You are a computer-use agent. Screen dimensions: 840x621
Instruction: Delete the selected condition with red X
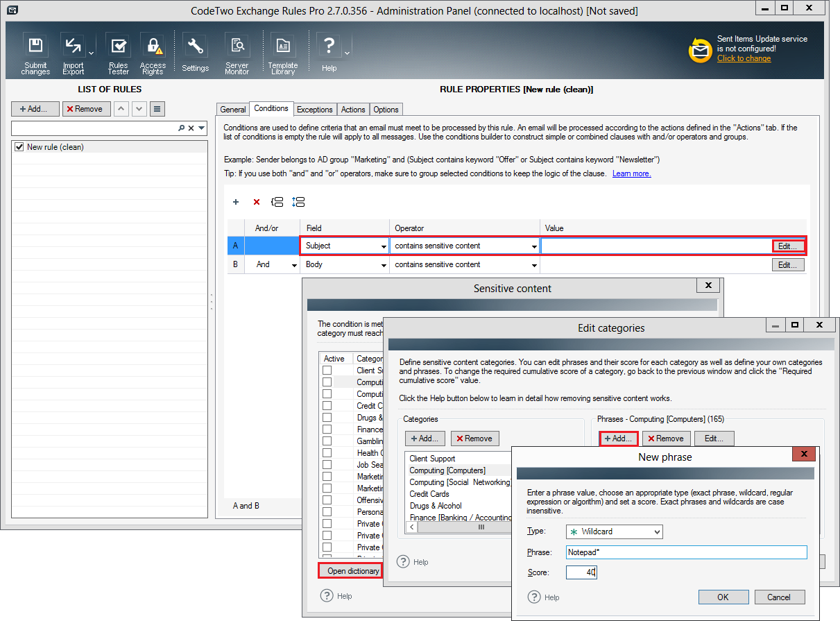pyautogui.click(x=257, y=202)
